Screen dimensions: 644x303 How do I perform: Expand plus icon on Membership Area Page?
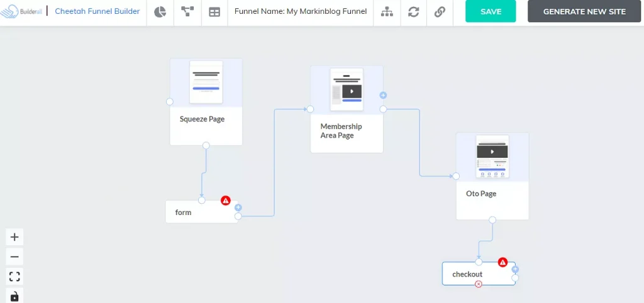pyautogui.click(x=383, y=96)
